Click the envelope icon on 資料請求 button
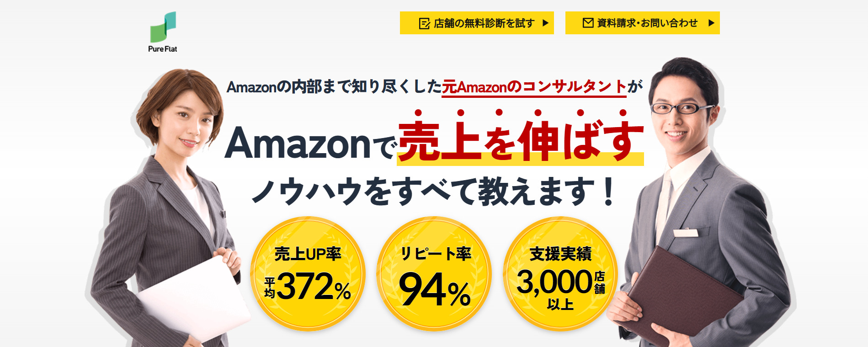This screenshot has height=347, width=868. point(588,23)
